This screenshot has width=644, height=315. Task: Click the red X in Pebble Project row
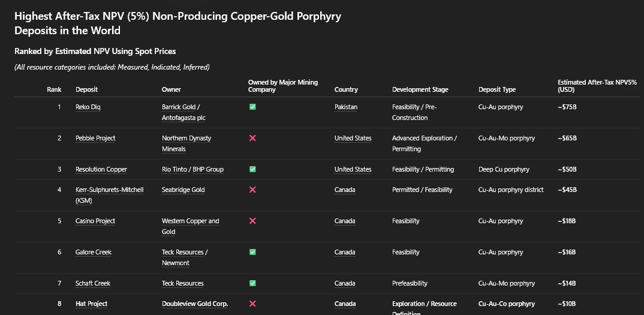tap(252, 138)
